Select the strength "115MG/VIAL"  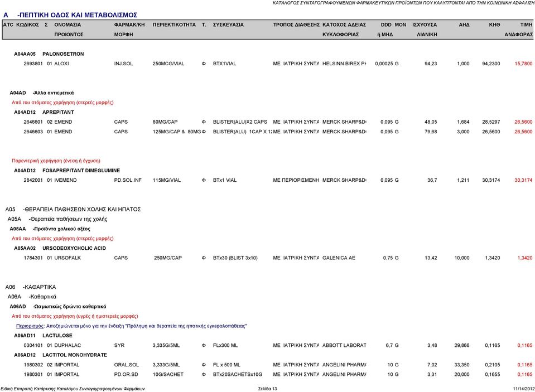click(166, 180)
